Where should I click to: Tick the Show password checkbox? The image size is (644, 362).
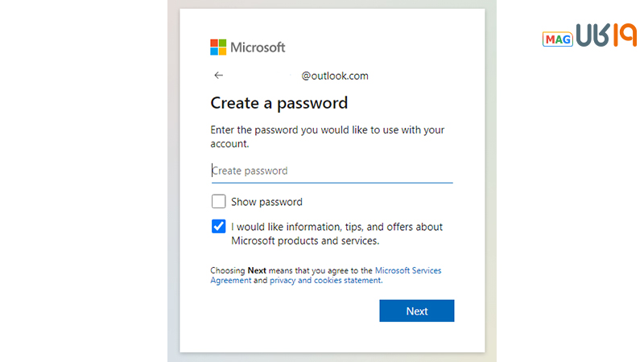coord(218,202)
